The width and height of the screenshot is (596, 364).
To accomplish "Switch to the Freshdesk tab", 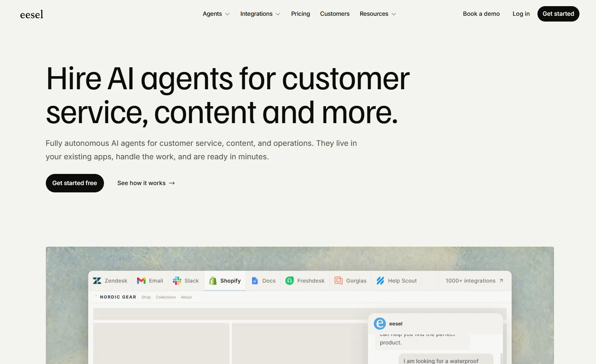I will click(305, 281).
